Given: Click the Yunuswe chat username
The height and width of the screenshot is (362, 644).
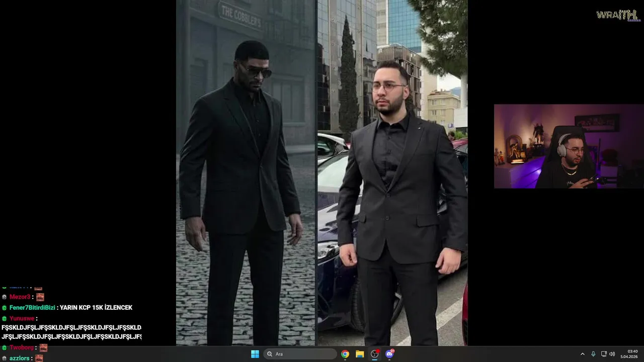Looking at the screenshot, I should (x=22, y=318).
